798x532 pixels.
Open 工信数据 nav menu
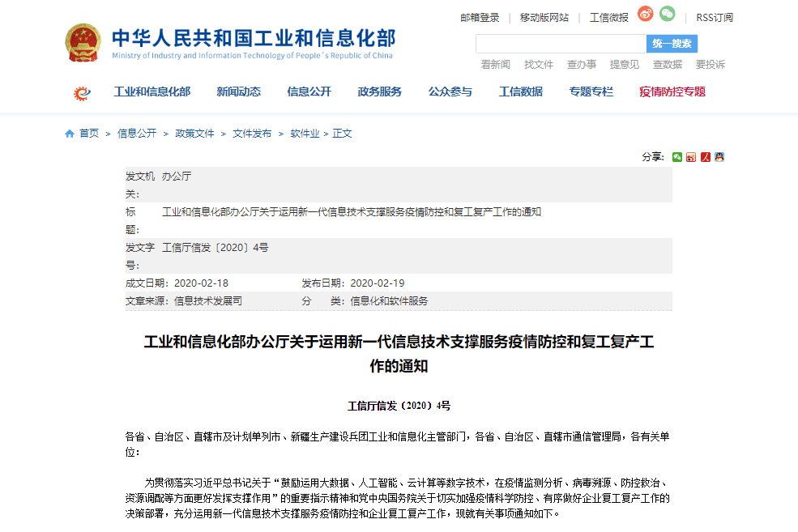click(x=521, y=92)
